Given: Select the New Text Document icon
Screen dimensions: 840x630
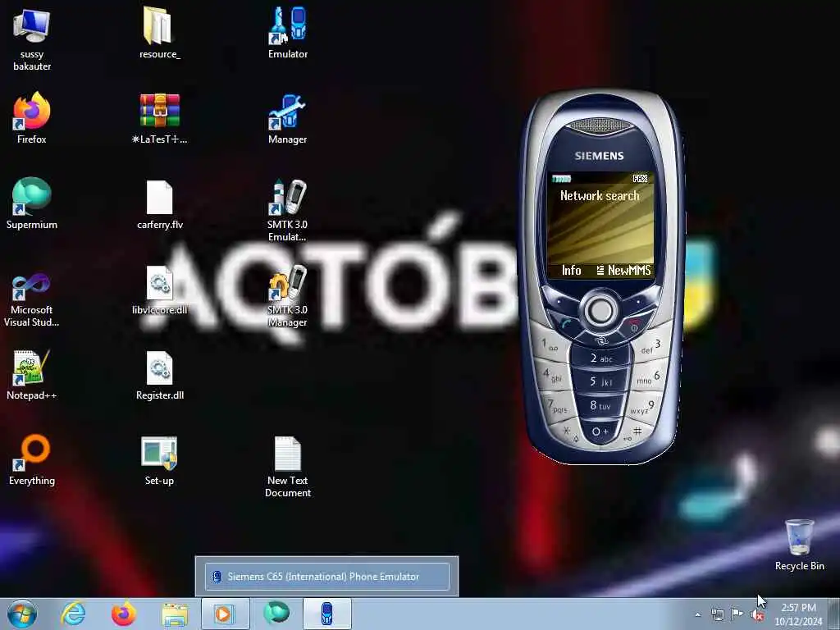Looking at the screenshot, I should (288, 466).
